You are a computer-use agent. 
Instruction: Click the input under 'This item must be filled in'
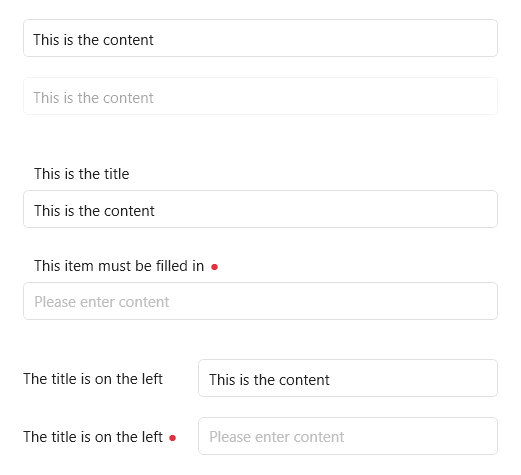click(x=260, y=301)
